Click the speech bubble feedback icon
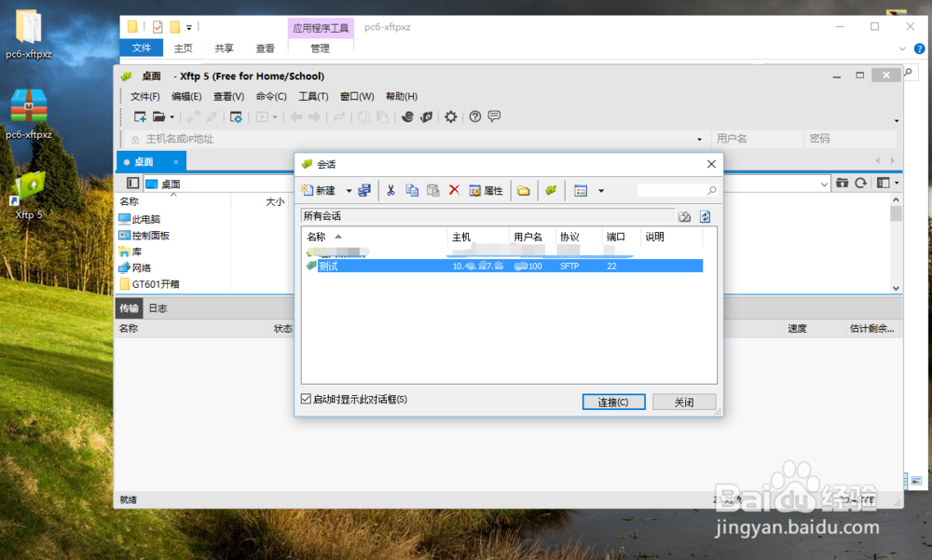Screen dimensions: 932x560 click(494, 116)
